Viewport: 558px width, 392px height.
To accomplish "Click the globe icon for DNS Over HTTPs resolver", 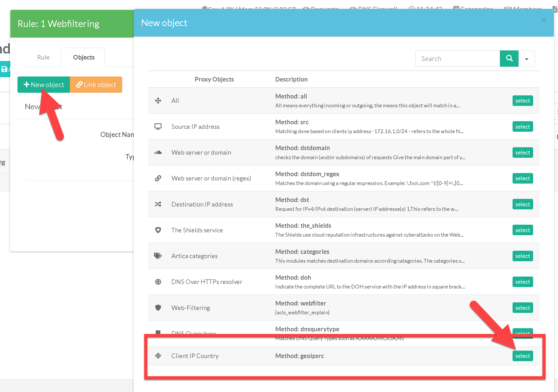I will (x=158, y=282).
